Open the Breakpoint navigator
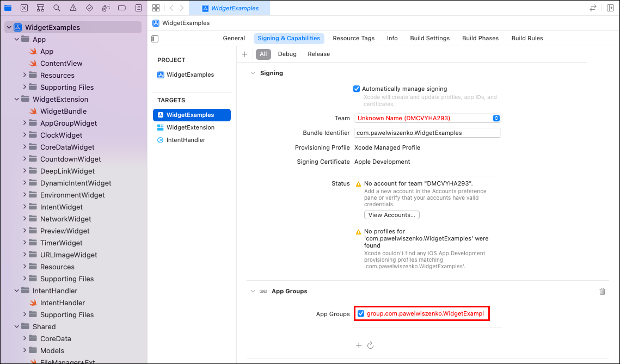Image resolution: width=620 pixels, height=364 pixels. click(x=122, y=8)
